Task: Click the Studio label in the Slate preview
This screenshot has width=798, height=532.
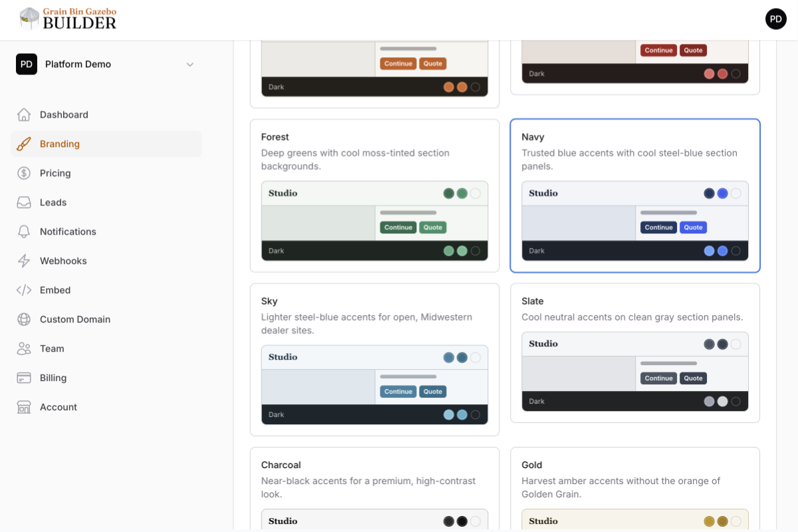Action: (543, 344)
